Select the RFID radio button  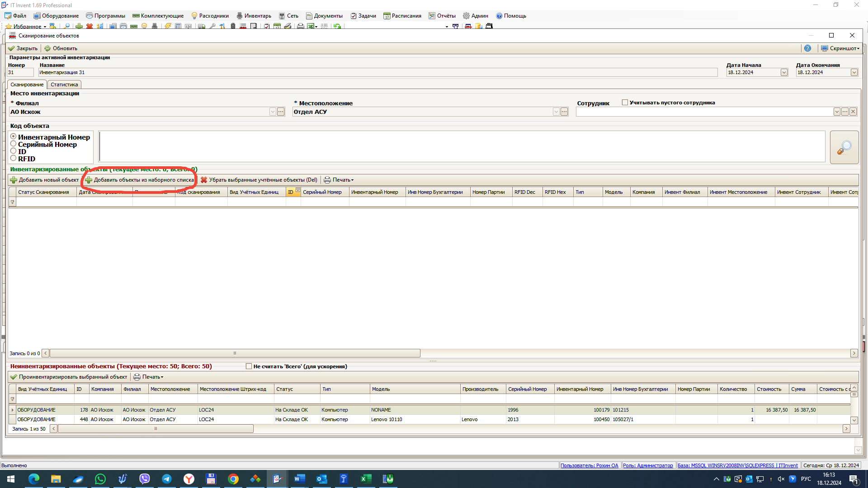click(x=13, y=158)
